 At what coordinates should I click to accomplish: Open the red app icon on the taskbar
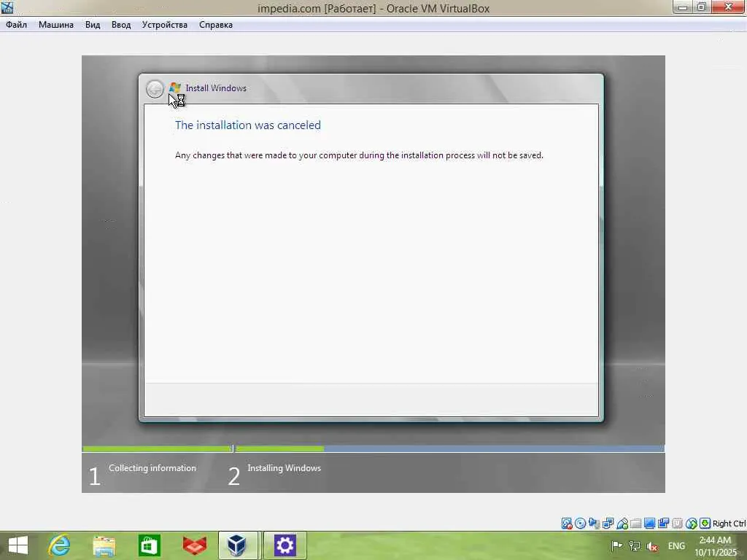click(x=194, y=545)
